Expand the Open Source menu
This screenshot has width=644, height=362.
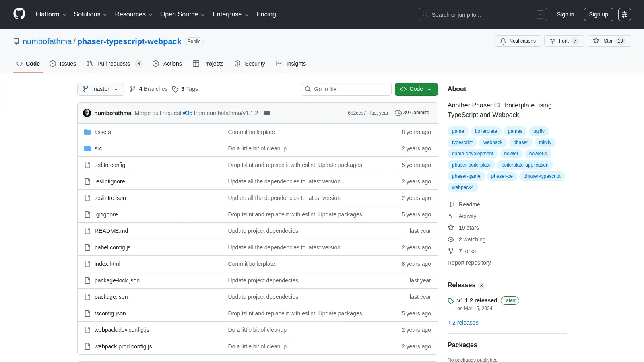(183, 14)
